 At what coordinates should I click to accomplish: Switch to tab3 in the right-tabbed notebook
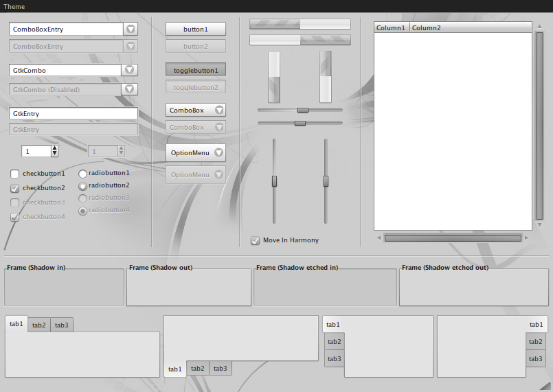point(536,358)
